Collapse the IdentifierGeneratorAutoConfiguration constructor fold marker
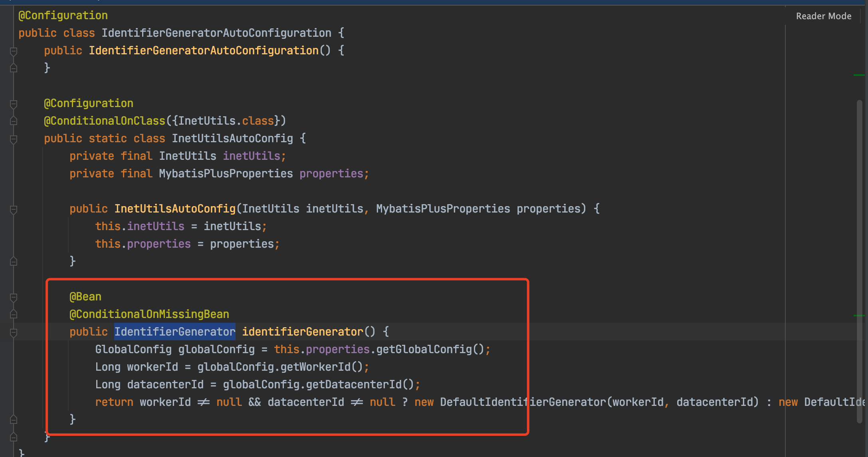This screenshot has height=457, width=868. click(13, 51)
